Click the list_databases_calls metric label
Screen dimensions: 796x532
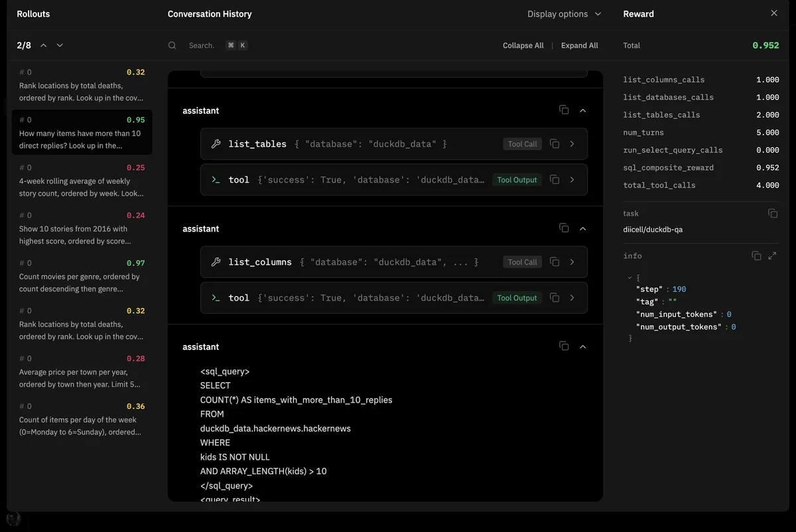(x=668, y=98)
